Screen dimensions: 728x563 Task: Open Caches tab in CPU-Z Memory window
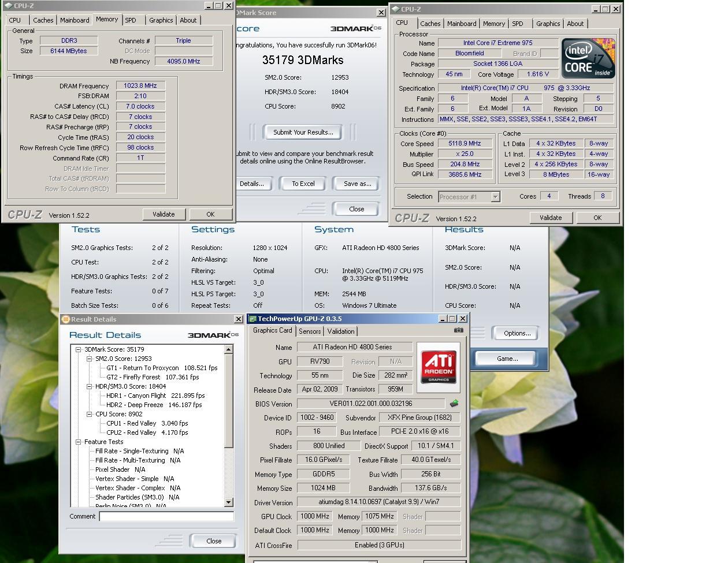(x=43, y=20)
